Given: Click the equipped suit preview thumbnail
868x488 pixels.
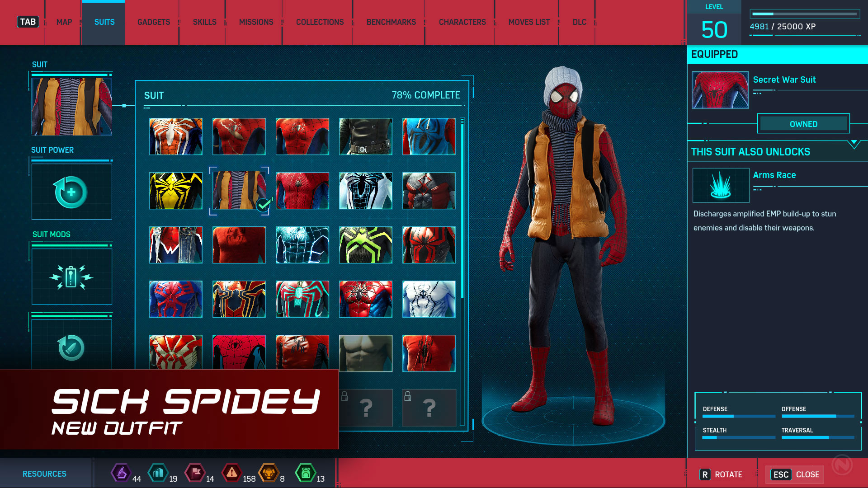Looking at the screenshot, I should (x=72, y=106).
